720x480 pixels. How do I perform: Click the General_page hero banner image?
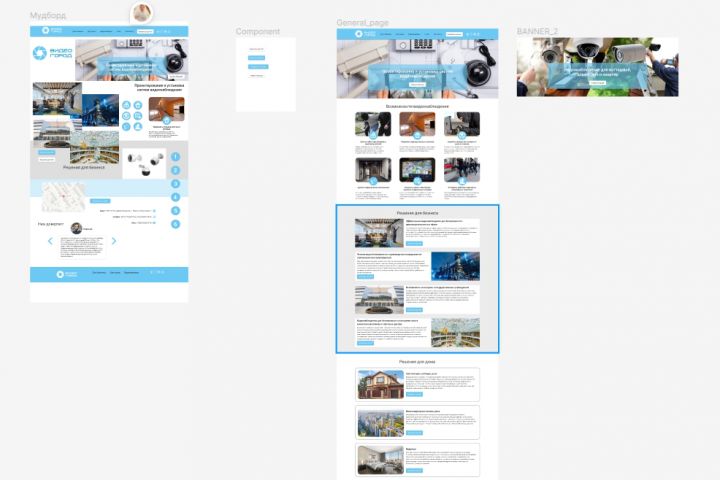click(417, 69)
